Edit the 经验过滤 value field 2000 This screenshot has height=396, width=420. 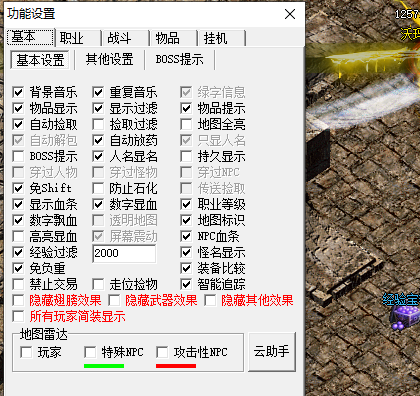click(x=124, y=253)
